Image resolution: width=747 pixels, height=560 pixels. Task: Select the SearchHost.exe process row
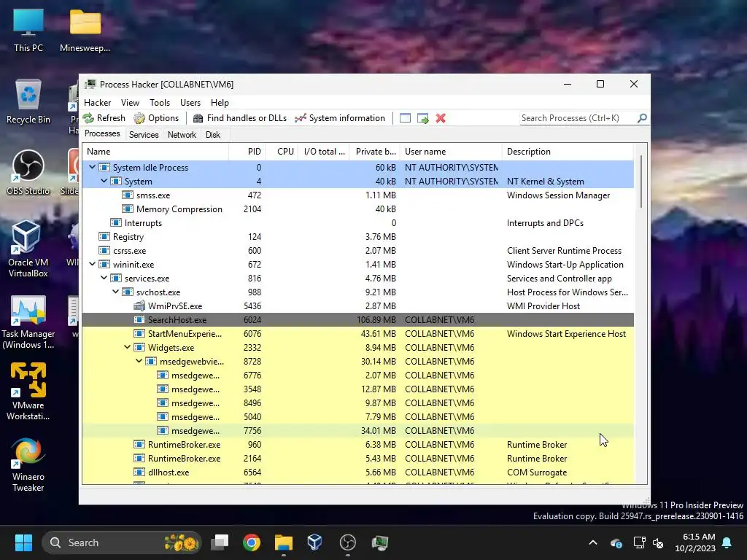click(357, 320)
